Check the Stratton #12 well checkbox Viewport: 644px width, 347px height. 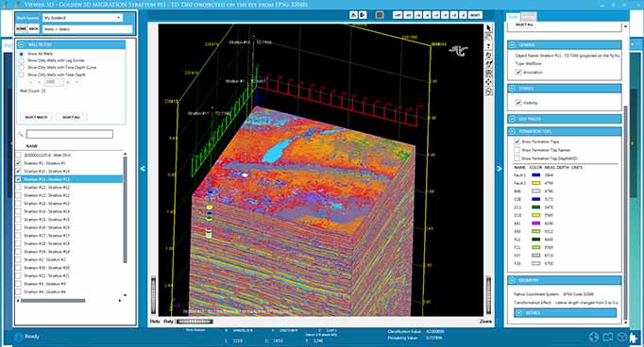(x=19, y=188)
